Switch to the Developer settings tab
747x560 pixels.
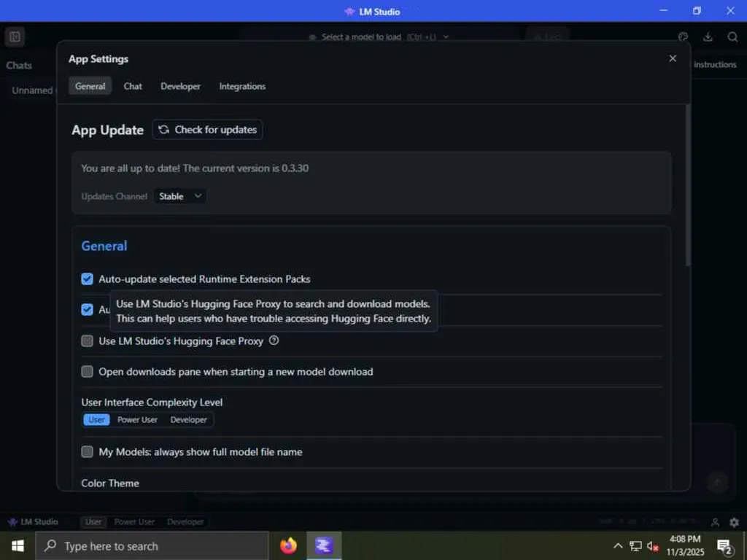(x=181, y=86)
